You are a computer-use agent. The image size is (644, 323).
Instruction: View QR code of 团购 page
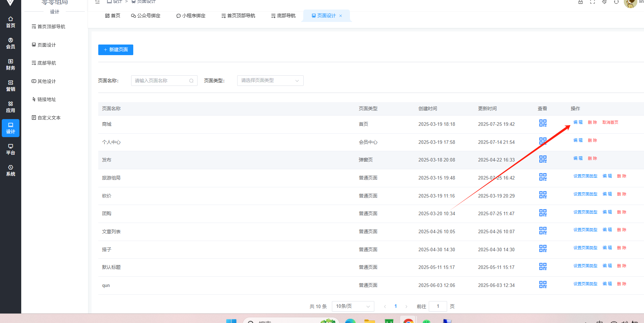pyautogui.click(x=543, y=213)
